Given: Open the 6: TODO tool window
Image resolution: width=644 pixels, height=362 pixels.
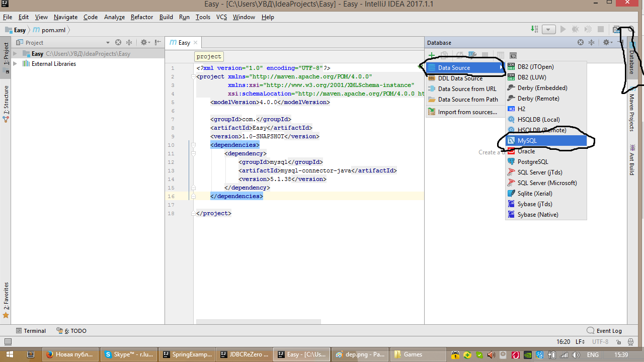Looking at the screenshot, I should click(x=71, y=331).
